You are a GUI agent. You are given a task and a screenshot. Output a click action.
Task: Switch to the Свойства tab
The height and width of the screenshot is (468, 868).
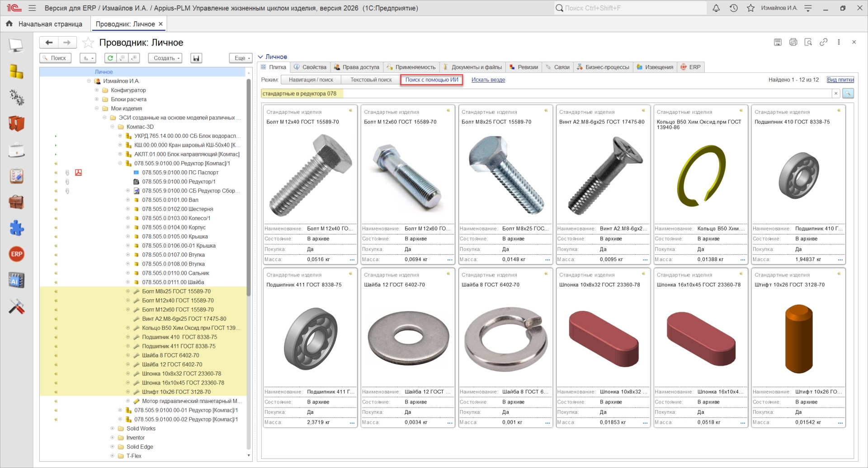(310, 67)
